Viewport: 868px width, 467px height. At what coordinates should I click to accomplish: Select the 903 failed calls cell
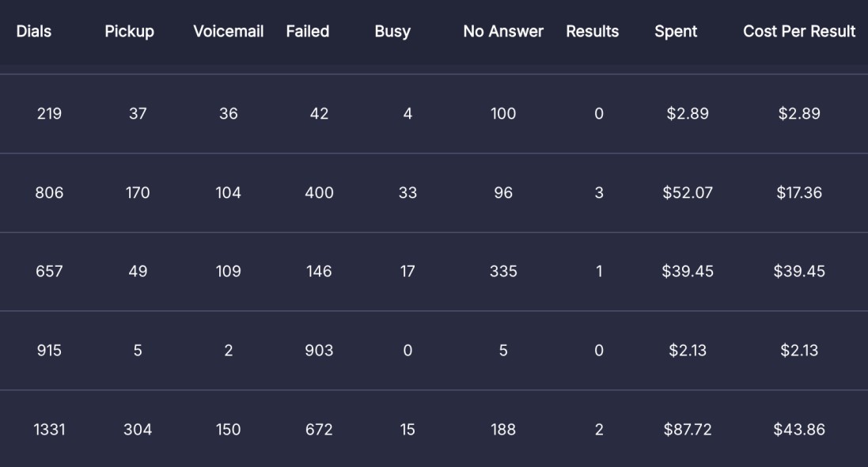(x=319, y=351)
